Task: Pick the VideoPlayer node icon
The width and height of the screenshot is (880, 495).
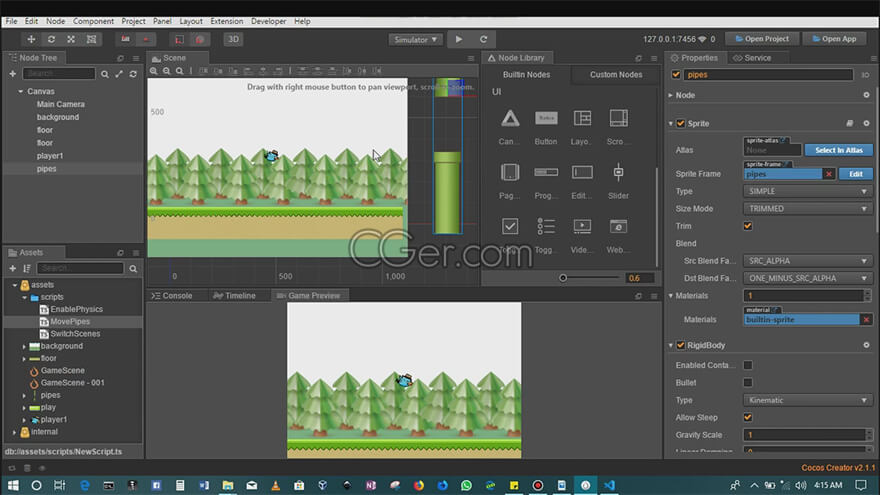Action: (582, 226)
